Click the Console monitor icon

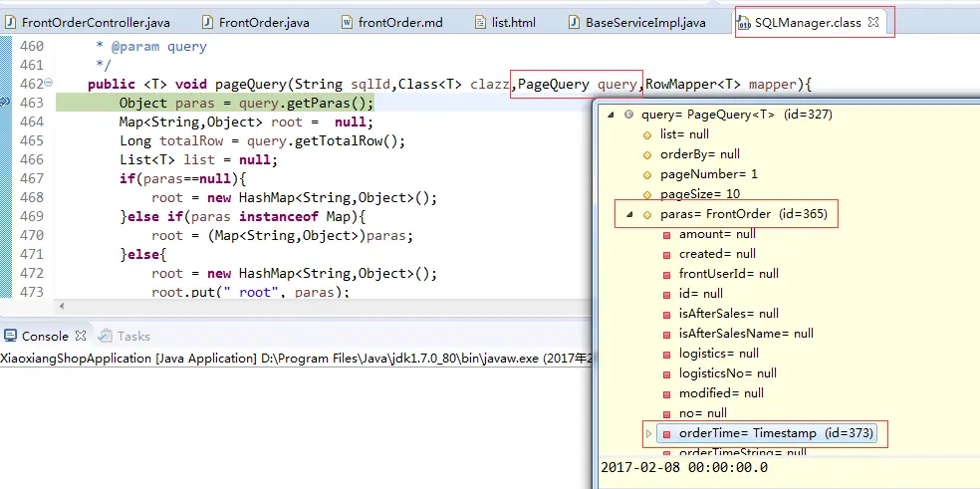click(10, 336)
